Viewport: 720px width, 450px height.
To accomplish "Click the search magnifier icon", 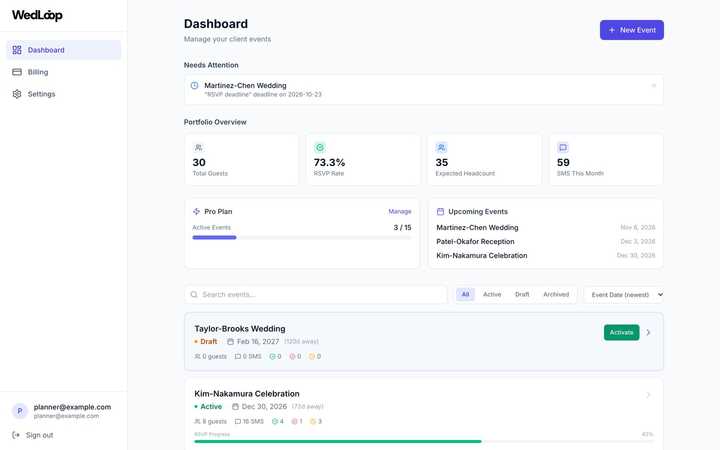I will [x=194, y=294].
